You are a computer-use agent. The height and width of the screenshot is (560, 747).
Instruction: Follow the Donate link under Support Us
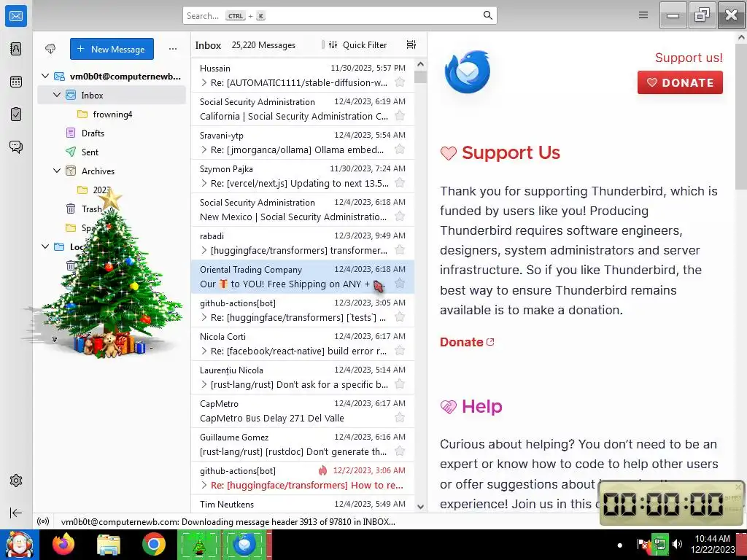[x=467, y=342]
